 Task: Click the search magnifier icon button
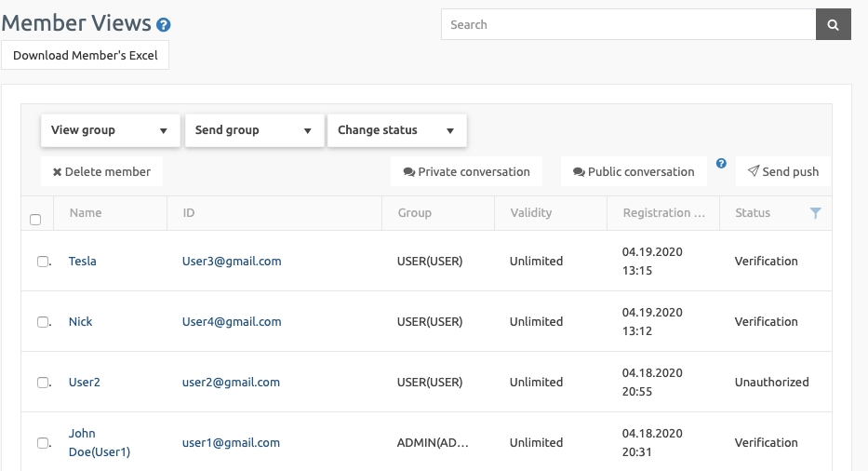tap(834, 24)
